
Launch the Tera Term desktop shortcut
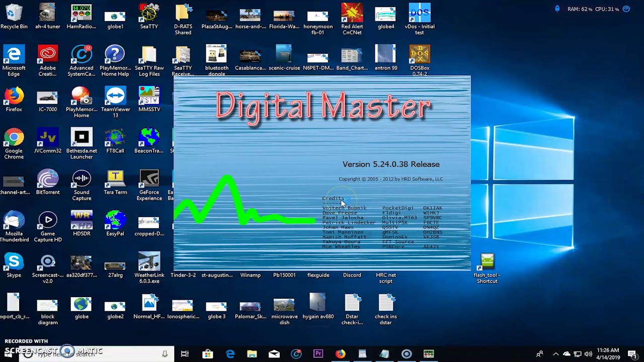(x=115, y=182)
